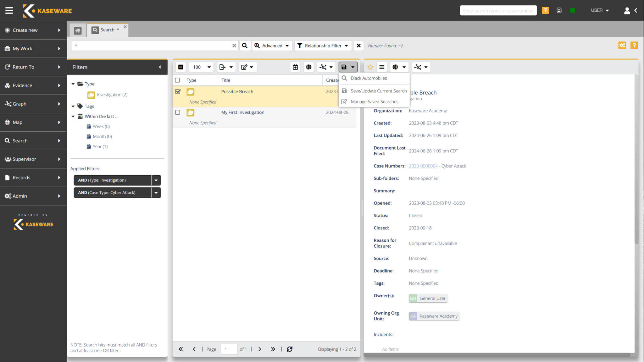
Task: Collapse the Type filter section
Action: (73, 84)
